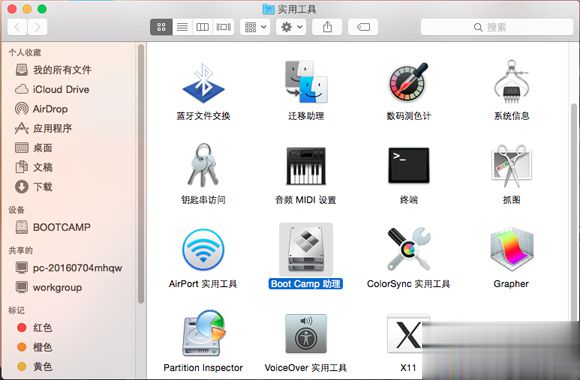Viewport: 580px width, 380px height.
Task: Open AirPort 实用工具
Action: [203, 250]
